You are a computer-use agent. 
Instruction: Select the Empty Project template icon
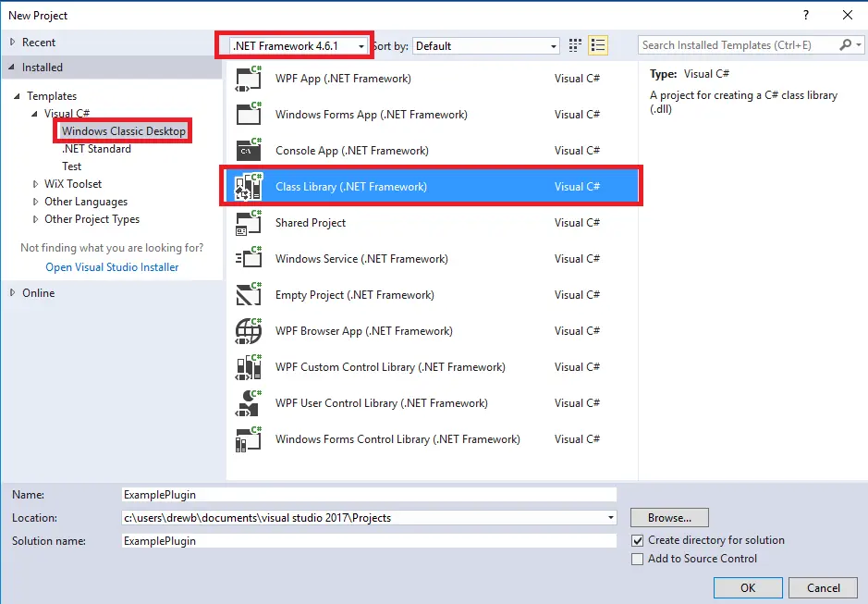(x=248, y=295)
